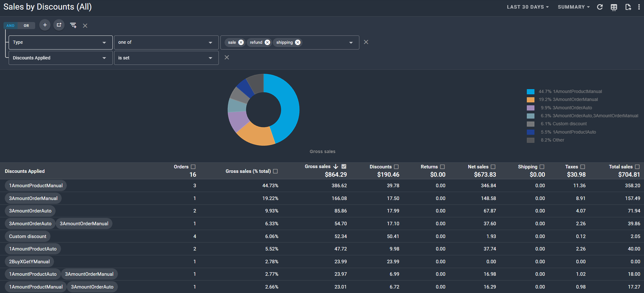The image size is (644, 293).
Task: Click the 1AmountProductManual discount tag in first row
Action: [x=36, y=186]
